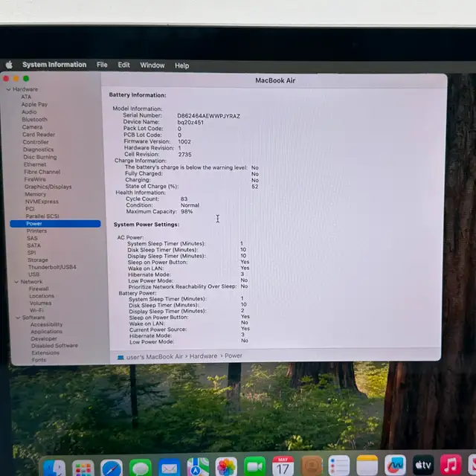Open the Help menu
Image resolution: width=476 pixels, height=476 pixels.
point(181,65)
